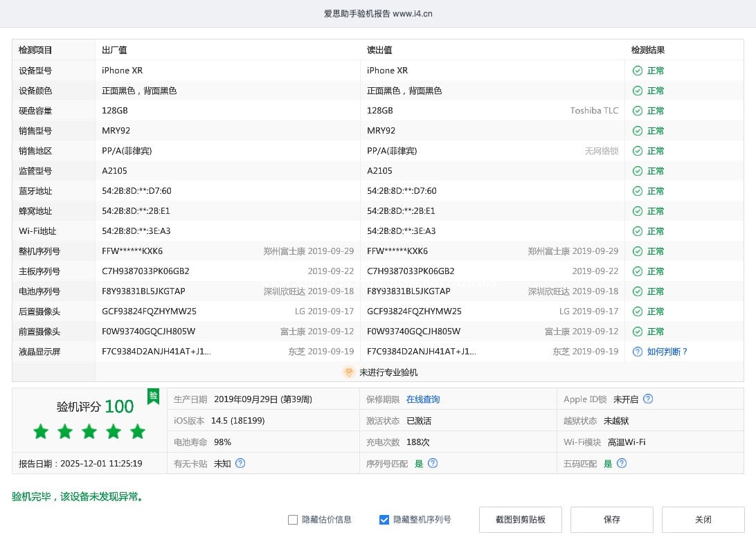Image resolution: width=756 pixels, height=544 pixels.
Task: Click the five-star rating display
Action: tap(89, 433)
